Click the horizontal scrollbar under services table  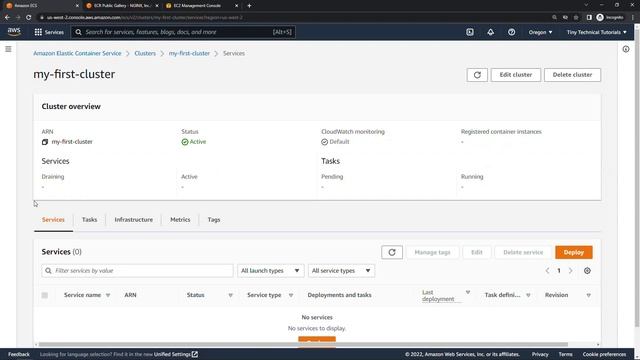point(303,344)
